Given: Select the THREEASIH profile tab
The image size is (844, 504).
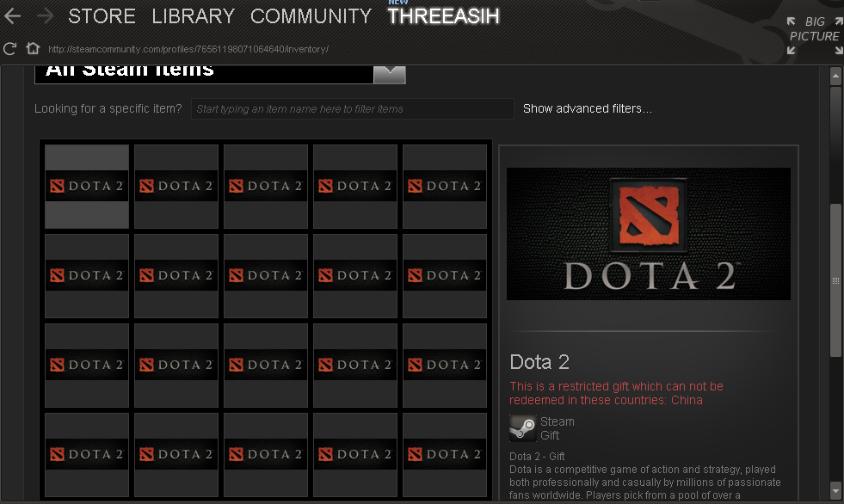Looking at the screenshot, I should (x=444, y=16).
